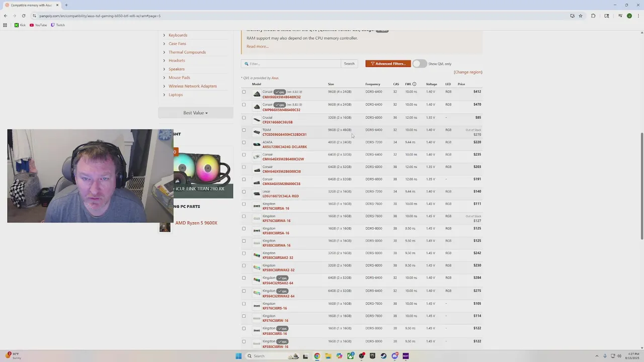Open the YouTube bookmark
644x362 pixels.
38,25
